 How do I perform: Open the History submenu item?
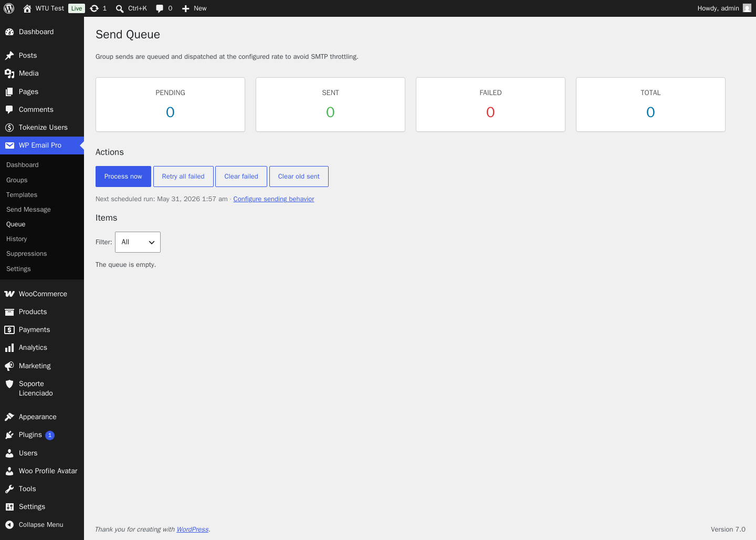[16, 239]
